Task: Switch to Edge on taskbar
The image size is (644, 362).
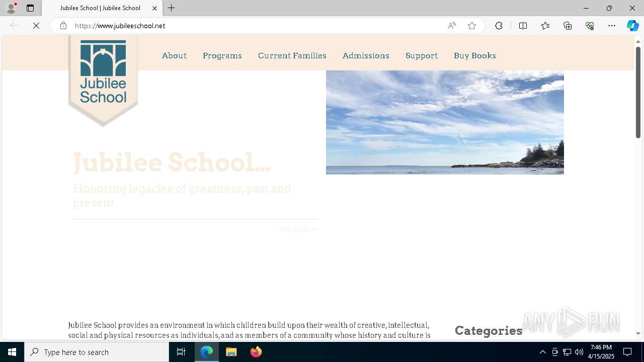Action: (x=207, y=352)
